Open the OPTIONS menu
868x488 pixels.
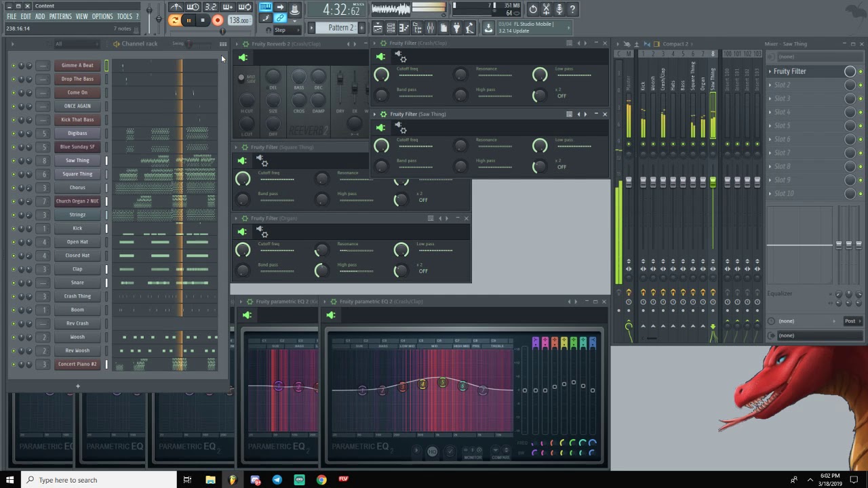pyautogui.click(x=102, y=16)
